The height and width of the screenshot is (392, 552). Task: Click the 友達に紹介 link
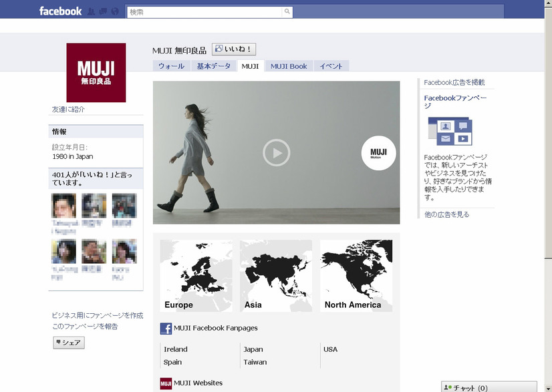[x=68, y=109]
